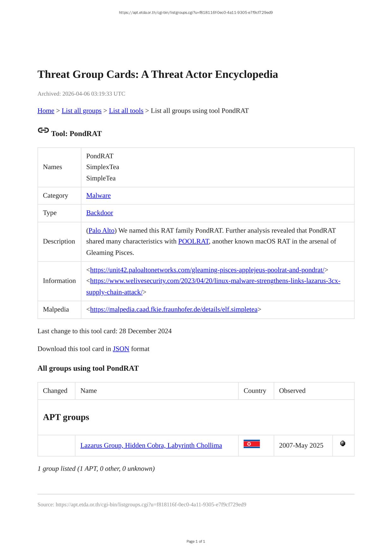392x554 pixels.
Task: Open the unit42 paloaltonetworks information URL
Action: [x=207, y=270]
